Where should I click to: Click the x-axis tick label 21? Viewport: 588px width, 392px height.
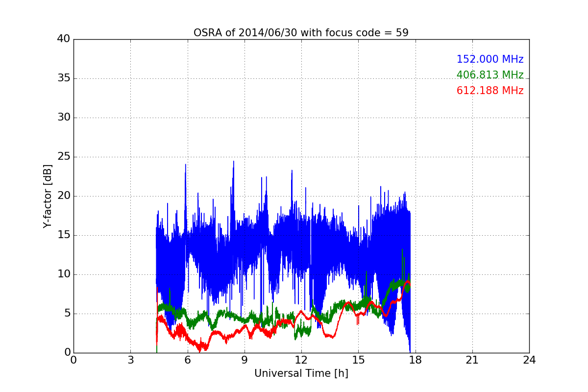(472, 360)
